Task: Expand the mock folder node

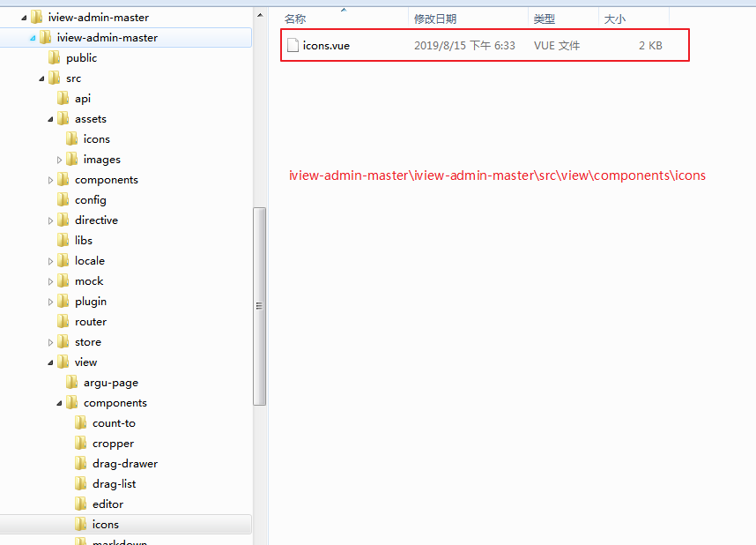Action: [50, 281]
